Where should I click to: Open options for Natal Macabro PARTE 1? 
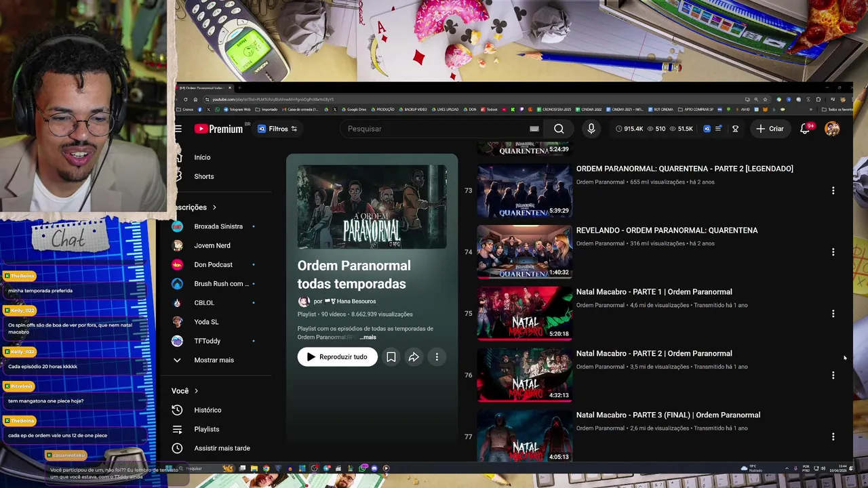pos(833,314)
